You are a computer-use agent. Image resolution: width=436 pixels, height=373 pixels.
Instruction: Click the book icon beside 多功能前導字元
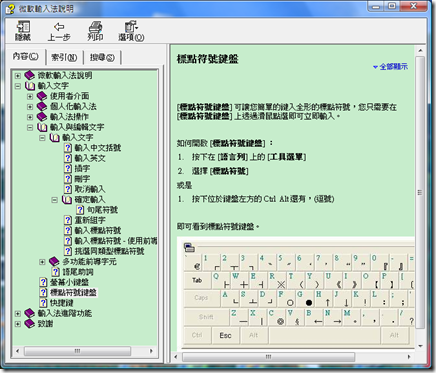point(54,261)
